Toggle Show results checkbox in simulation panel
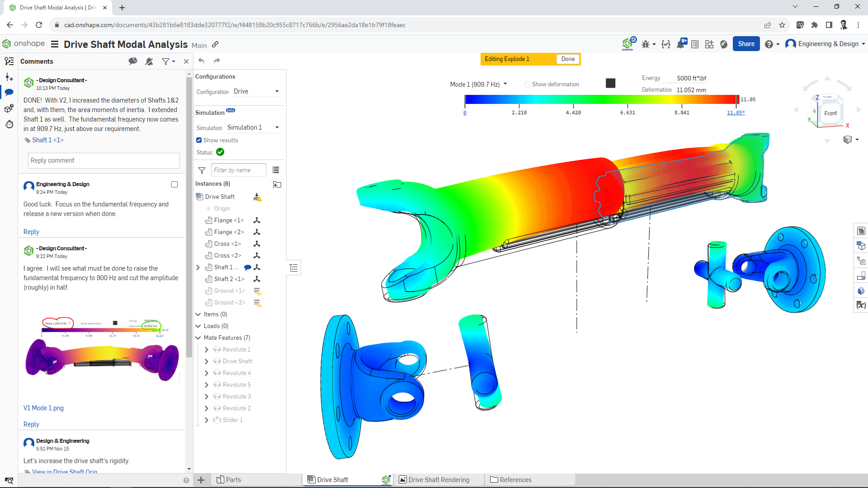Viewport: 868px width, 488px height. [x=199, y=140]
